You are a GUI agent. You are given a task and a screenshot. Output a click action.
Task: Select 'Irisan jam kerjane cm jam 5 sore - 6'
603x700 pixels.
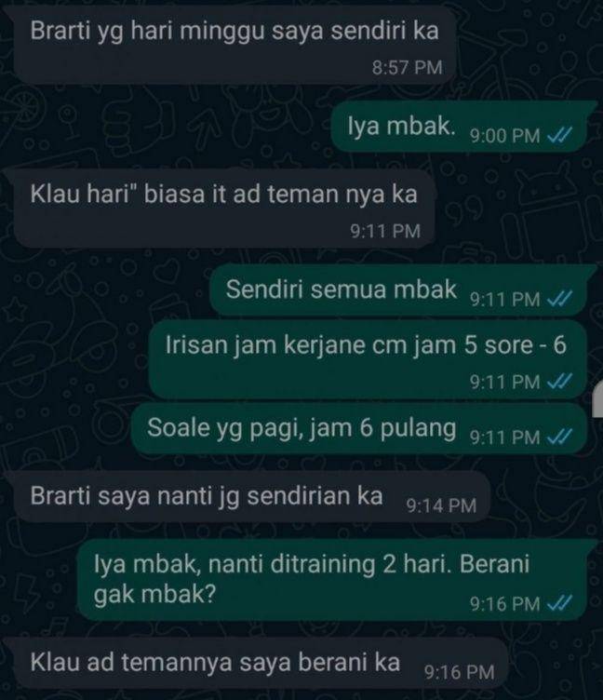368,360
